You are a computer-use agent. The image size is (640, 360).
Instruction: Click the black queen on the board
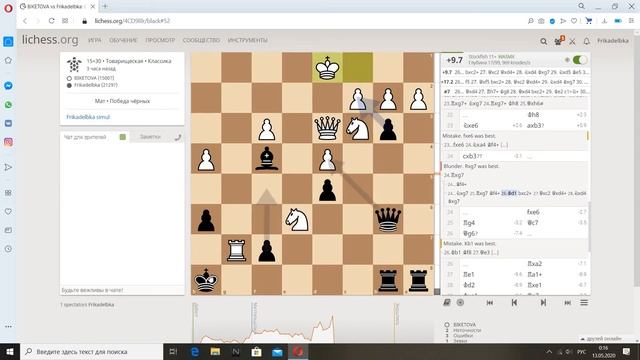tap(388, 220)
